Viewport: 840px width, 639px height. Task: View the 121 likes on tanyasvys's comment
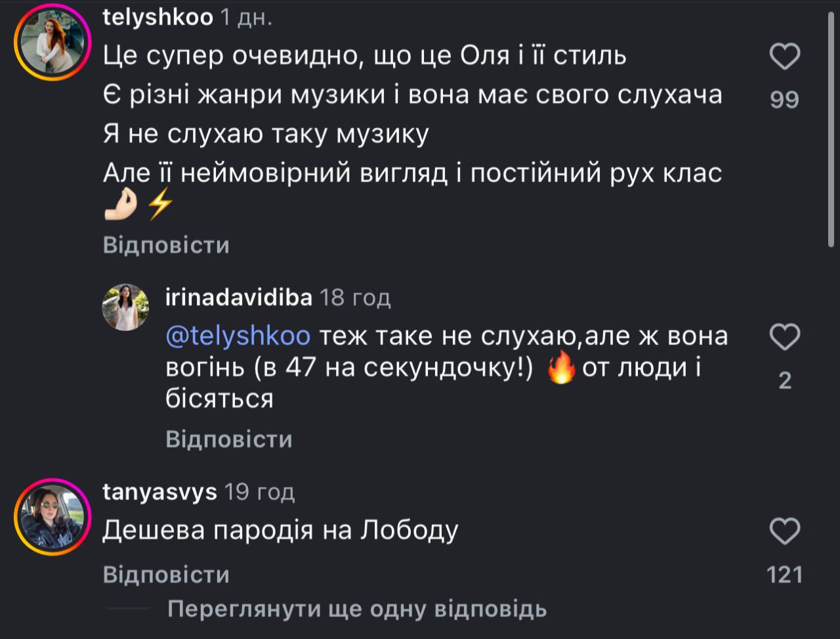[x=784, y=575]
